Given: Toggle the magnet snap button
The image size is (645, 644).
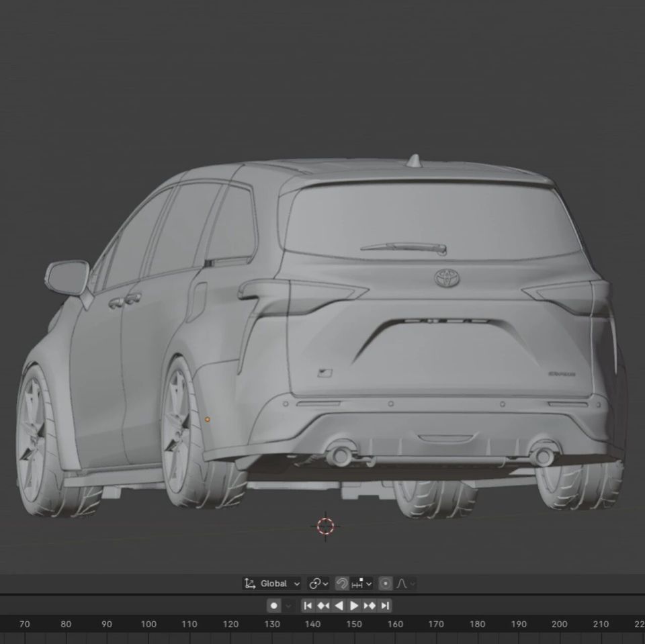Looking at the screenshot, I should 342,584.
